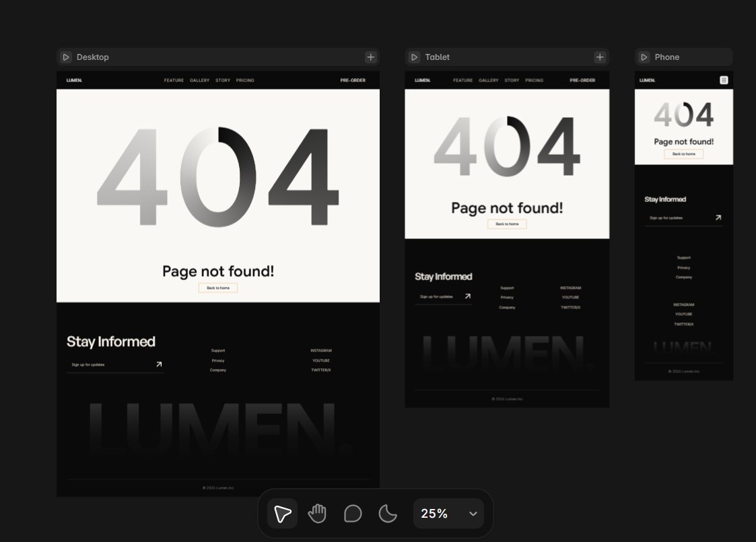Select the Phone 404 graphic
The height and width of the screenshot is (542, 756).
684,114
